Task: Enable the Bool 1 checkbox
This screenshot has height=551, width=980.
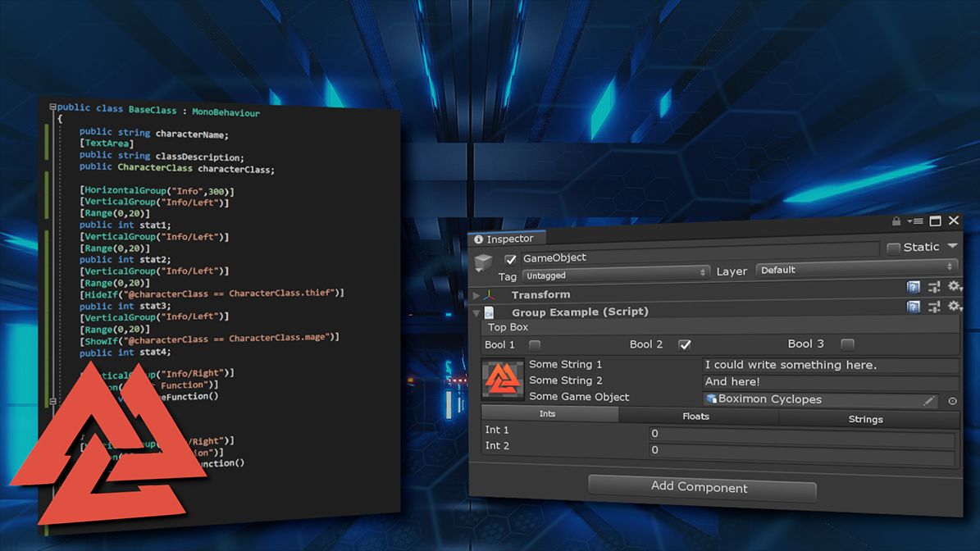Action: click(535, 344)
